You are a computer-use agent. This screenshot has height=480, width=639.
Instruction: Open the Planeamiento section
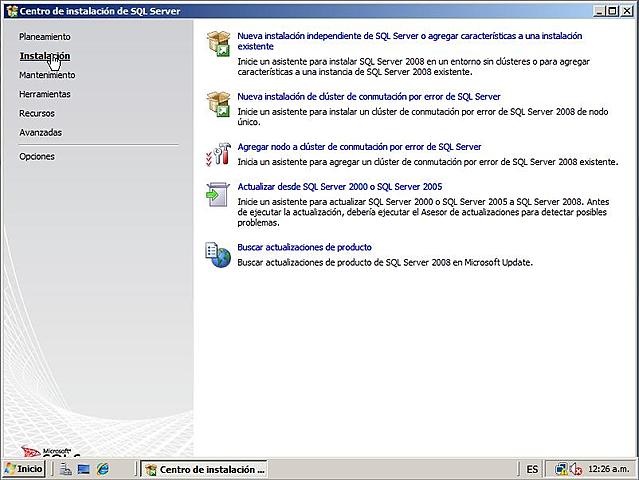(x=45, y=37)
